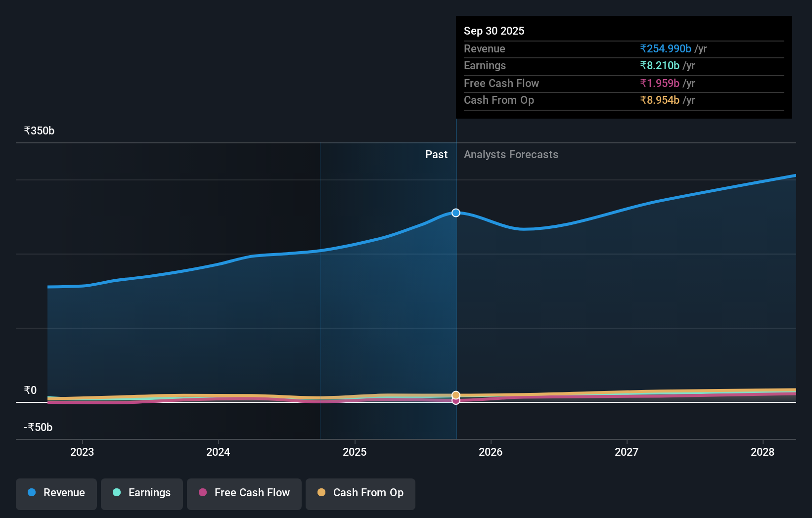Select the Revenue data point marker on the chart
812x518 pixels.
click(455, 213)
